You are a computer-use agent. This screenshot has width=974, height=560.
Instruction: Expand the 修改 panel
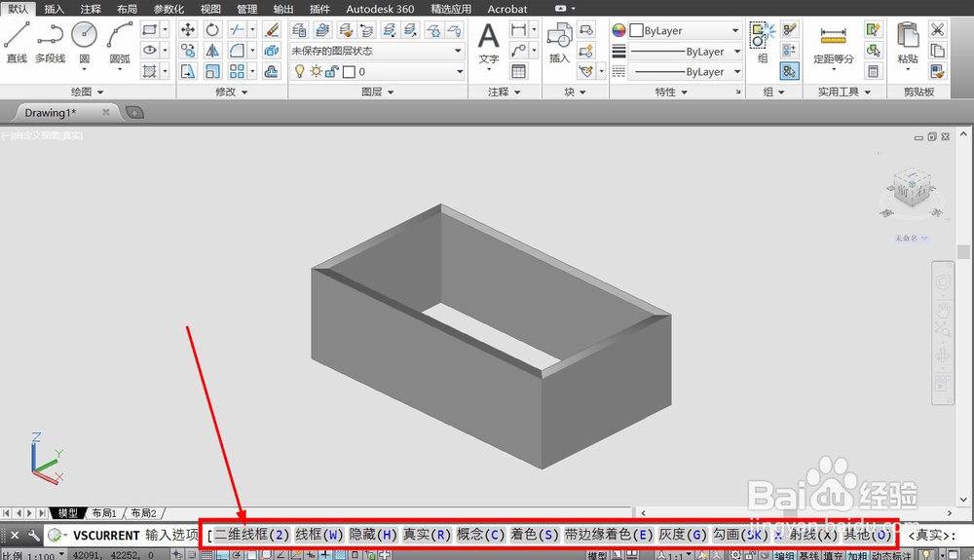(231, 92)
